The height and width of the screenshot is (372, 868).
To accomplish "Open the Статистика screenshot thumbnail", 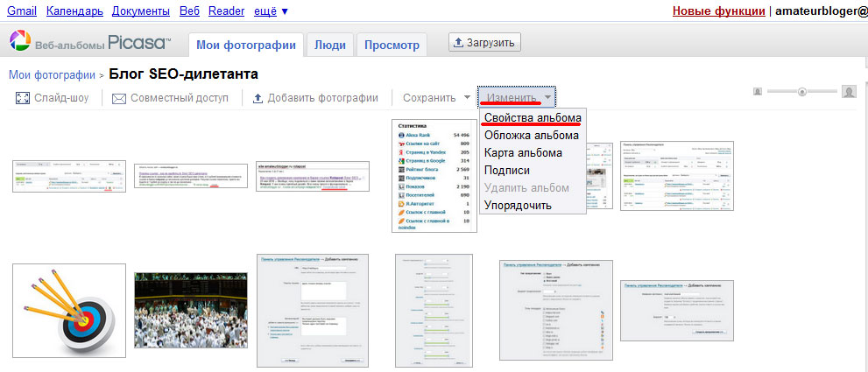I will (x=434, y=175).
